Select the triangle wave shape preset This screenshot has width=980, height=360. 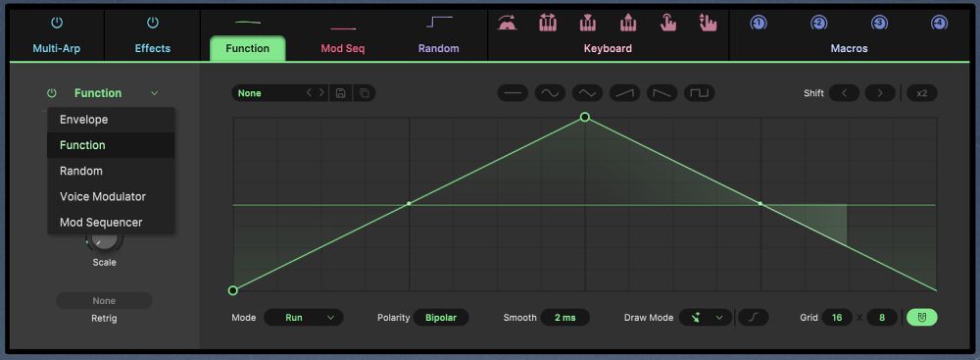pos(587,93)
